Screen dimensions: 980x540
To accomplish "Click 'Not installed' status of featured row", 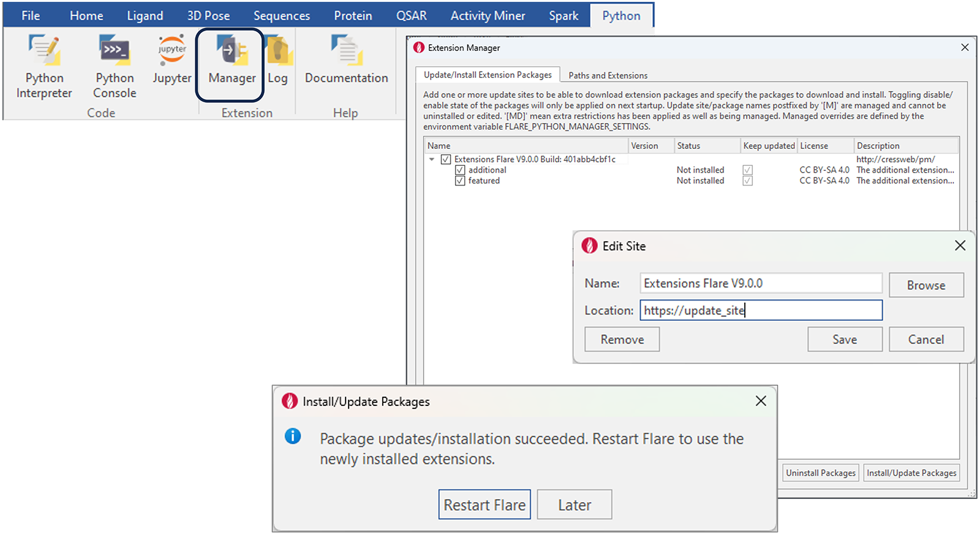I will click(x=700, y=181).
